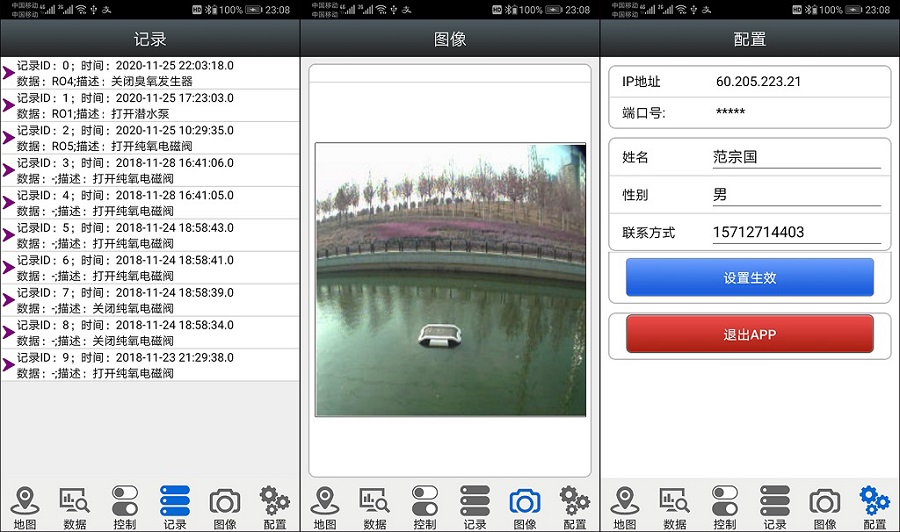This screenshot has width=900, height=532.
Task: Select the record ID 9 entry from 2018-11-23
Action: (x=150, y=365)
